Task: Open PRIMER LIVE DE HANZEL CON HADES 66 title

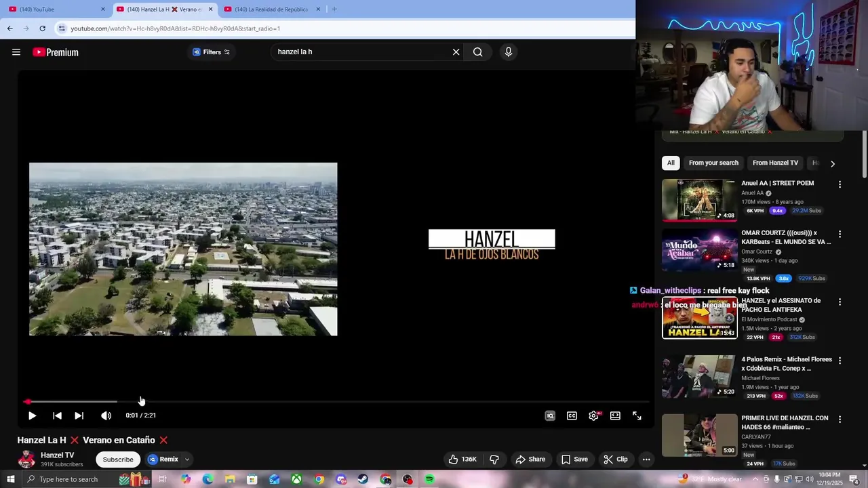Action: point(785,422)
